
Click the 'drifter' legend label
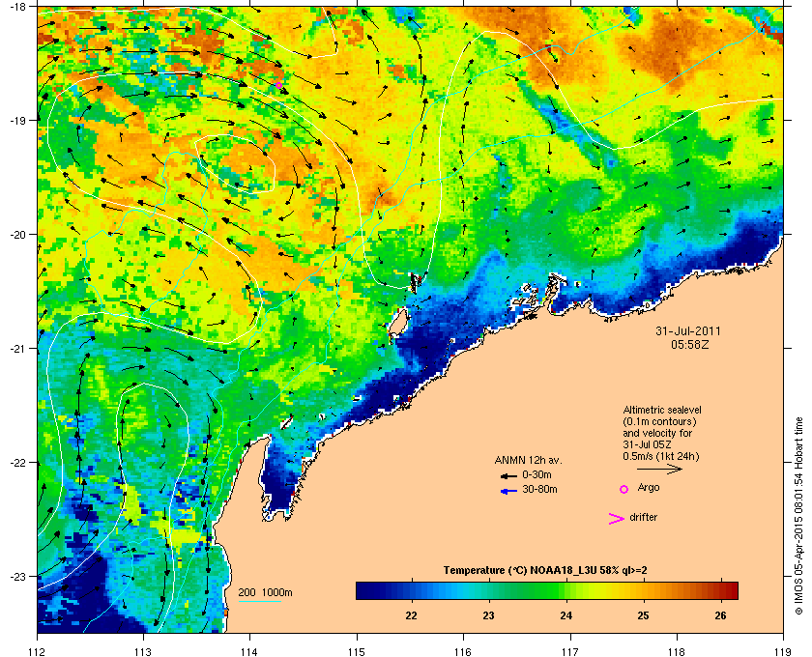(x=643, y=517)
